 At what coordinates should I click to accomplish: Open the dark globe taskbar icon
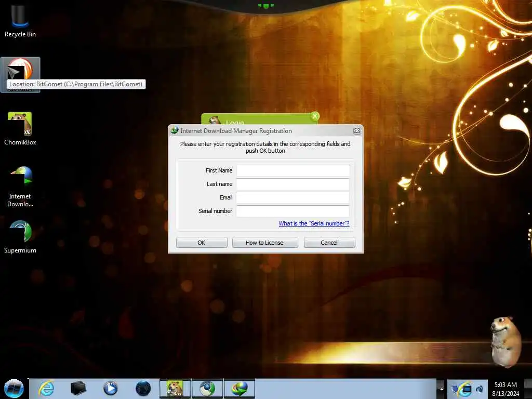tap(143, 389)
